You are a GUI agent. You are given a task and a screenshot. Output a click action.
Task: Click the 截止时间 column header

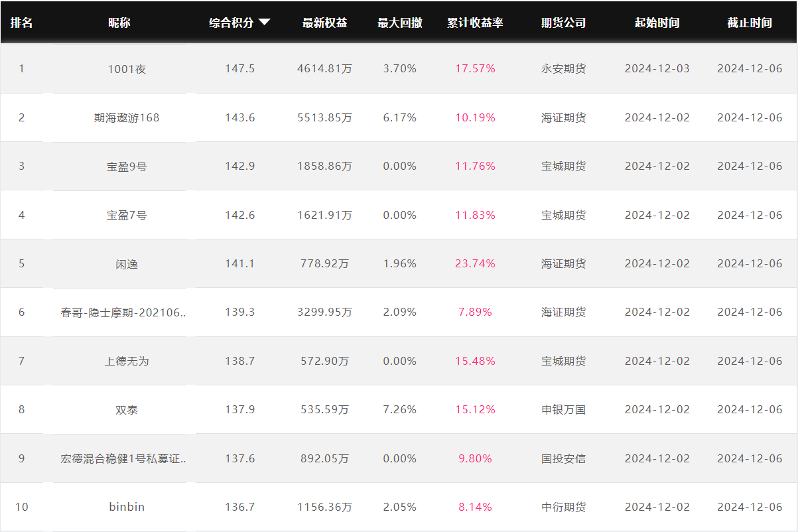(750, 23)
